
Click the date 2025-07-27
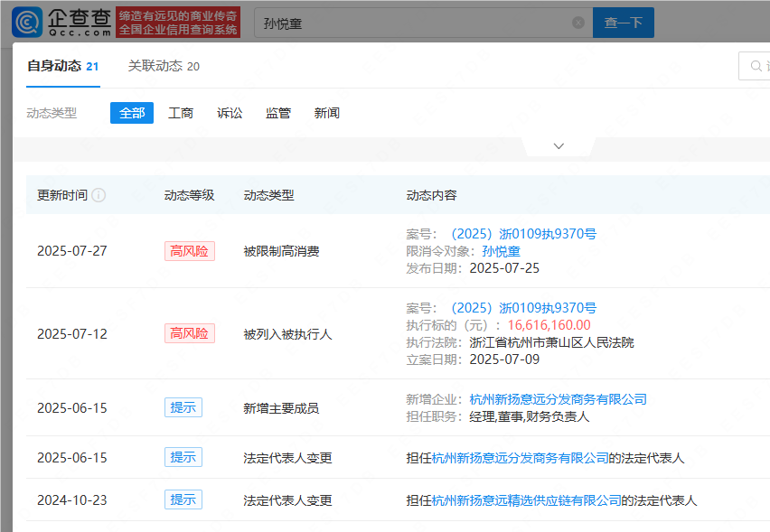coord(72,251)
